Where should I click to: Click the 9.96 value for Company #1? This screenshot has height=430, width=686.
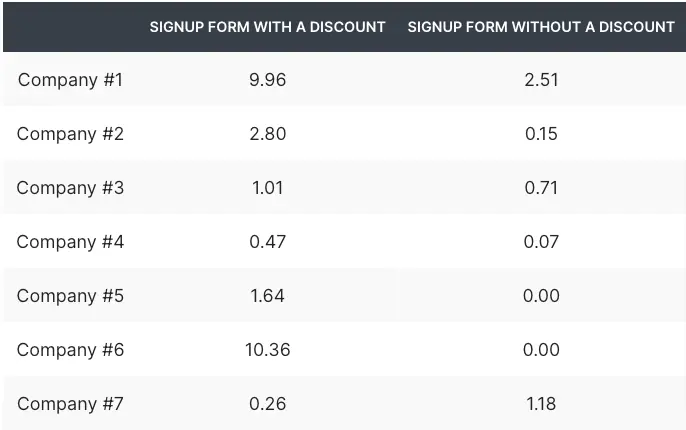click(x=267, y=80)
